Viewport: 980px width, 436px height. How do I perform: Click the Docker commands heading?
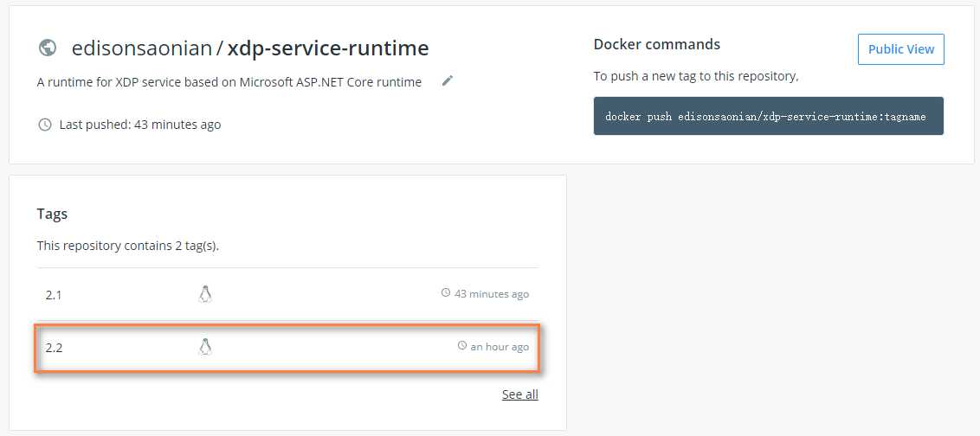656,44
